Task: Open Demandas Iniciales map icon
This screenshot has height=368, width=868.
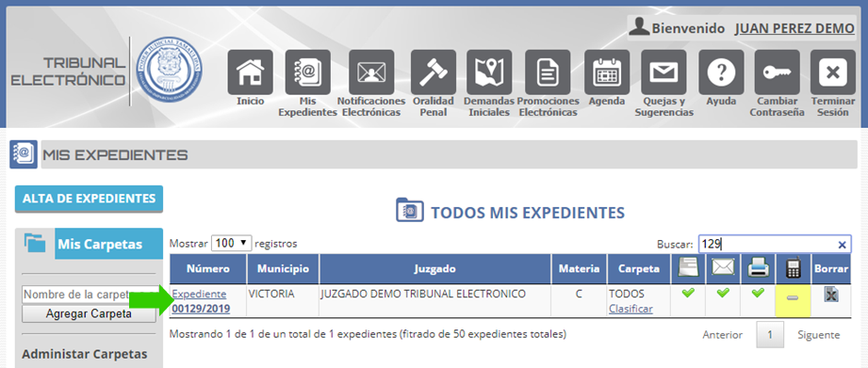Action: click(489, 72)
